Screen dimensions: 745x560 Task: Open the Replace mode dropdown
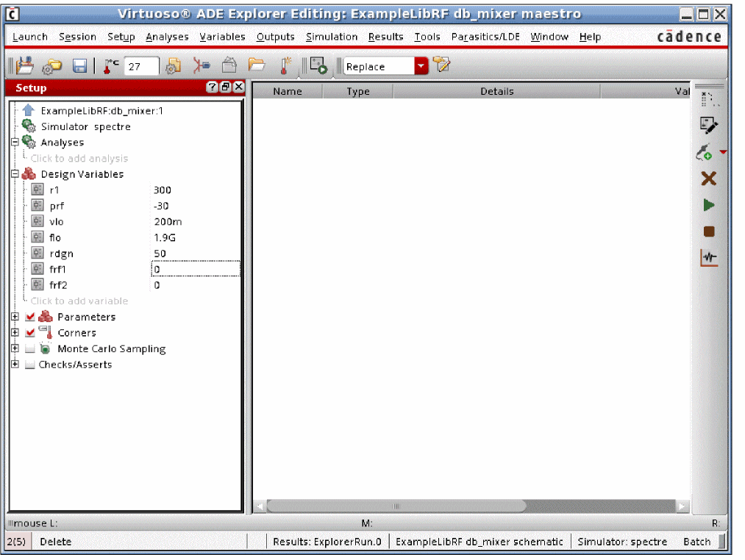[x=421, y=66]
